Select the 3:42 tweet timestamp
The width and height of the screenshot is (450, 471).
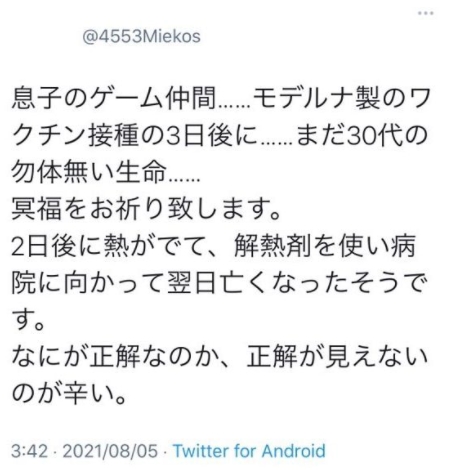point(30,451)
